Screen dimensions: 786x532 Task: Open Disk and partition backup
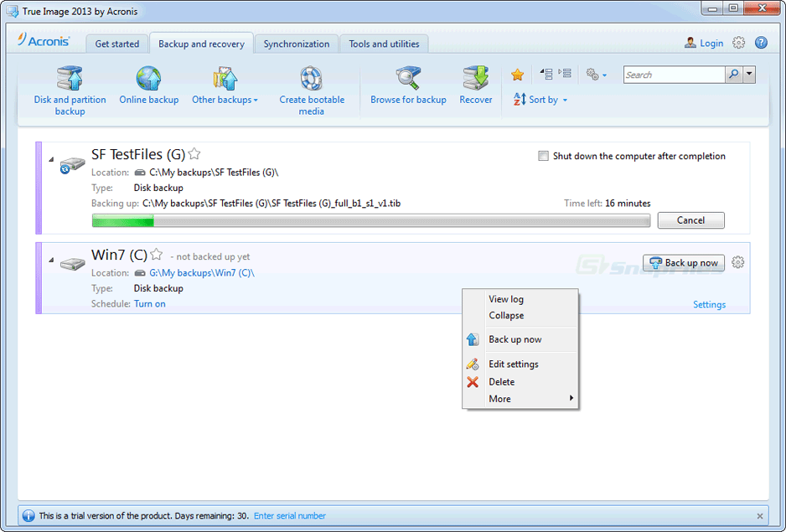(70, 91)
